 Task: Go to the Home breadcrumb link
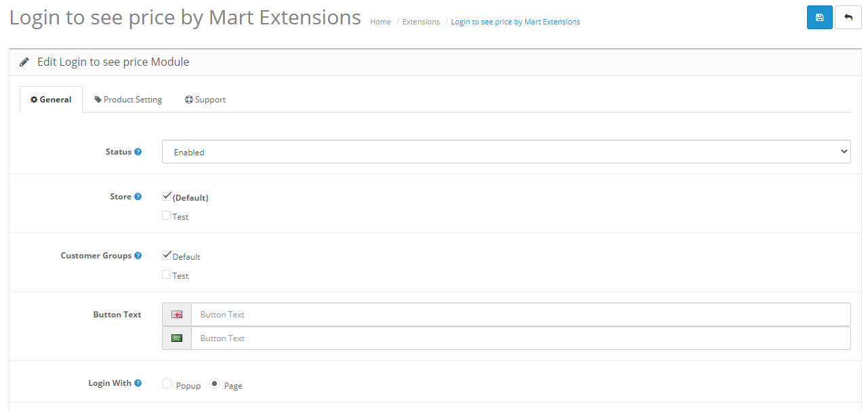click(380, 22)
